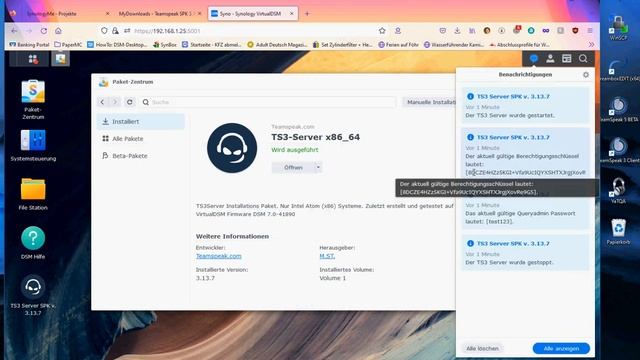Click the DSM notifications speech bubble icon
The height and width of the screenshot is (360, 640).
[x=533, y=59]
